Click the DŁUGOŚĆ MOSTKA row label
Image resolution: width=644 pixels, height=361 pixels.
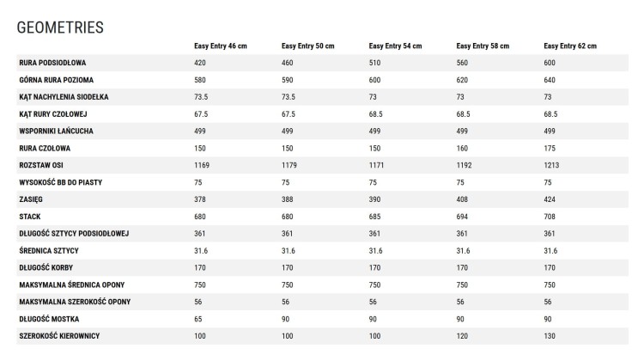[x=51, y=319]
